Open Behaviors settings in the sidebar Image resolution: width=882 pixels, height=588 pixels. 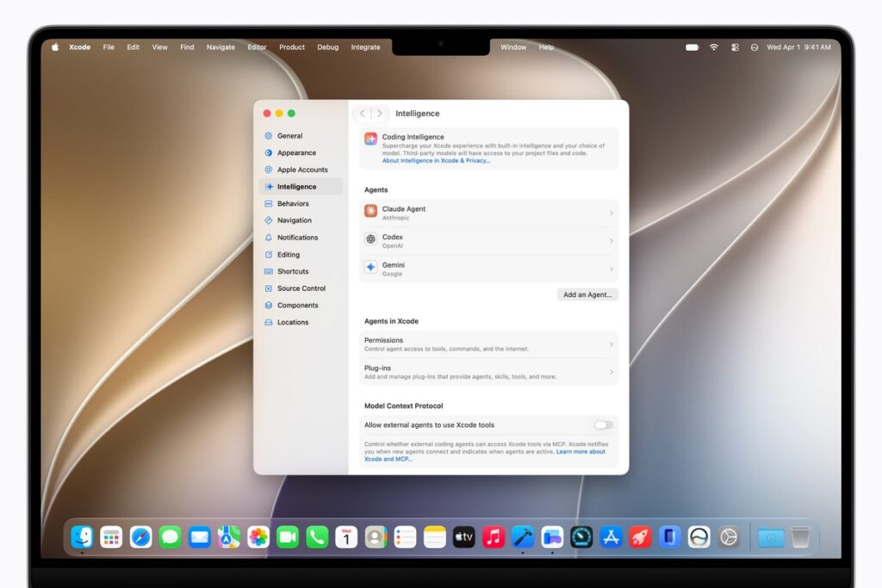(x=301, y=203)
